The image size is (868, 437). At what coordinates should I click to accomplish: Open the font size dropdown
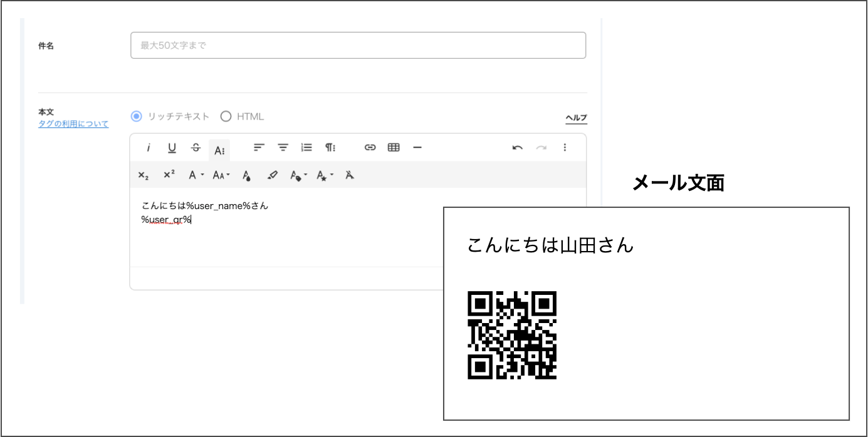coord(221,175)
